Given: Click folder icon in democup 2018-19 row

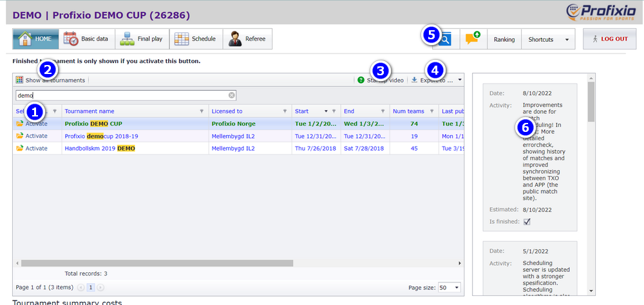Looking at the screenshot, I should click(19, 136).
